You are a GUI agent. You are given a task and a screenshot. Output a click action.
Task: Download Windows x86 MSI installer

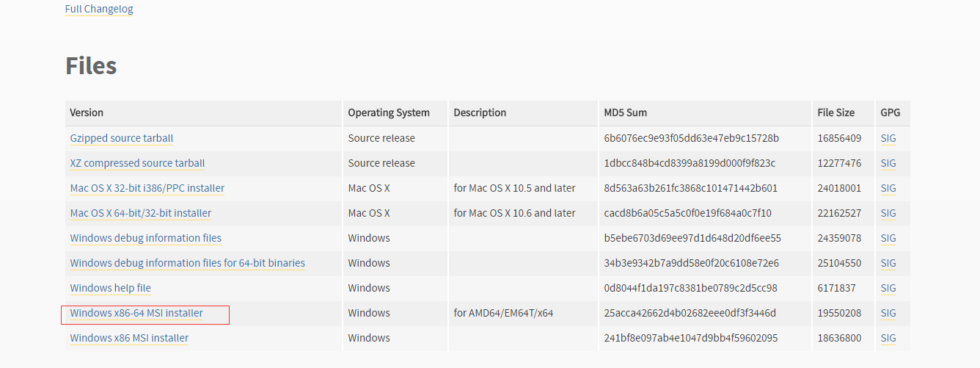pos(129,338)
